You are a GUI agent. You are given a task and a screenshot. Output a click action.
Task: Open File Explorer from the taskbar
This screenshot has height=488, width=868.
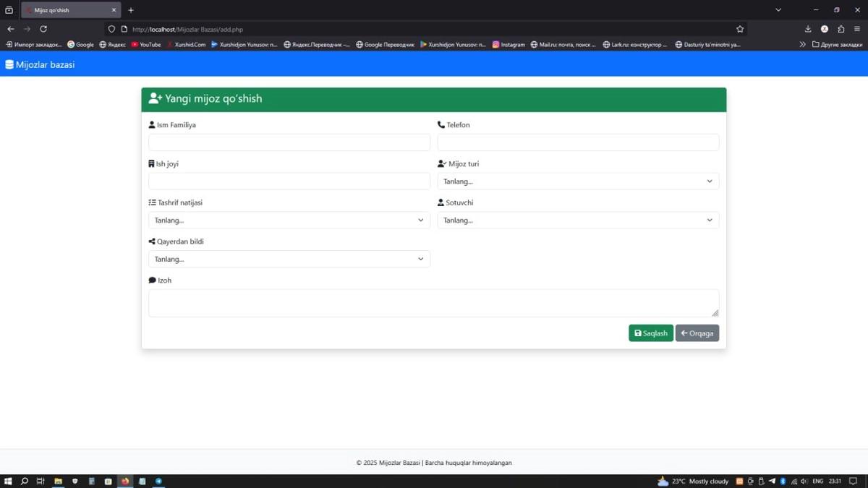coord(58,481)
